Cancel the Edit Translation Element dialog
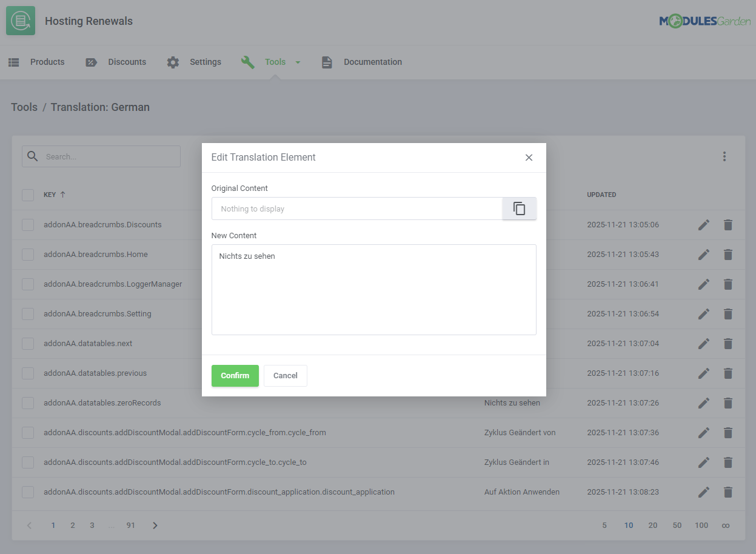Image resolution: width=756 pixels, height=554 pixels. pyautogui.click(x=285, y=375)
